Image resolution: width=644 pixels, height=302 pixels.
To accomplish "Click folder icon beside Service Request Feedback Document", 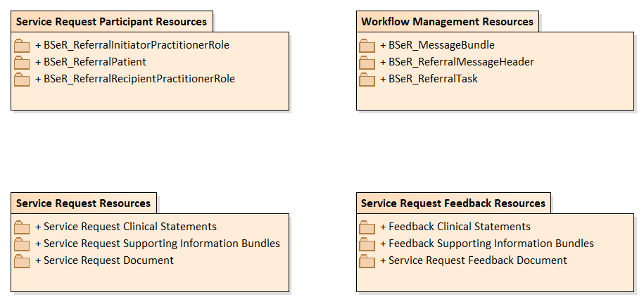I will pyautogui.click(x=367, y=261).
